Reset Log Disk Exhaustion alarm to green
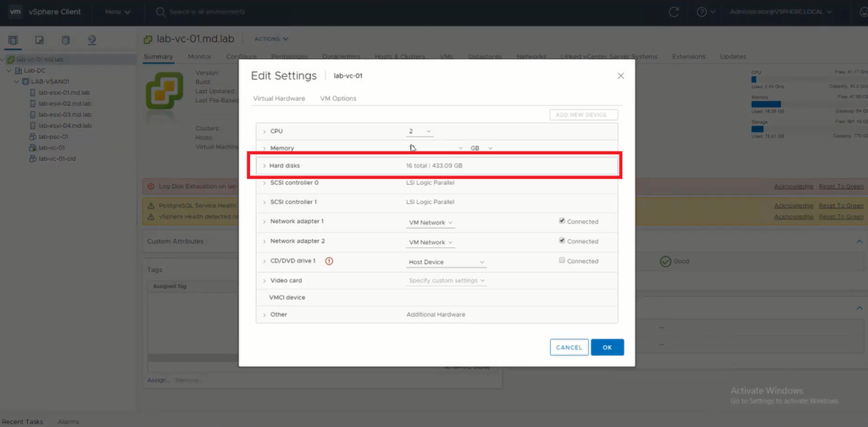 tap(841, 186)
